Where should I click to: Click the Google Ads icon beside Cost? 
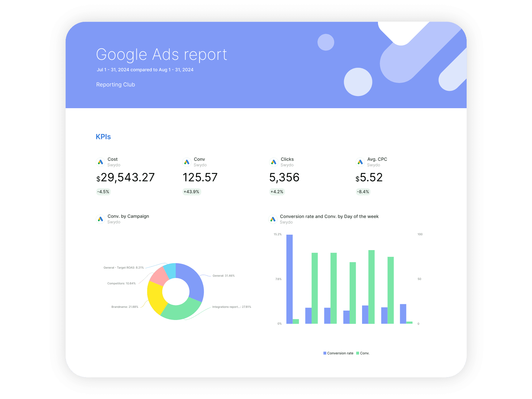click(100, 162)
